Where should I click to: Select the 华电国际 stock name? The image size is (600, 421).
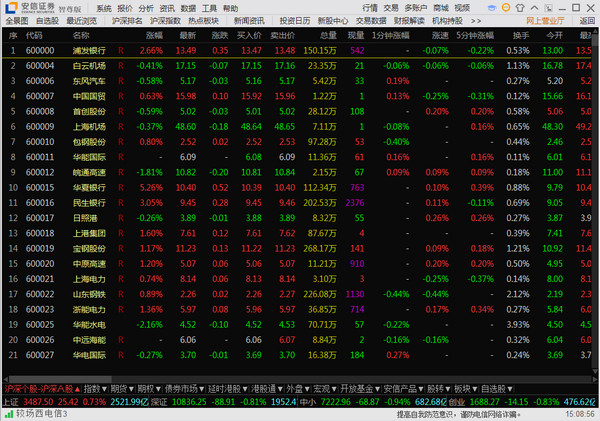[x=89, y=355]
